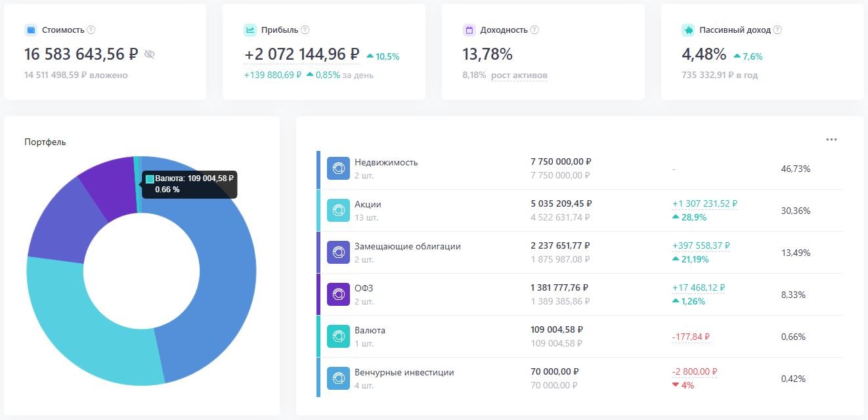Click the Венчурные инвестиции category icon
The height and width of the screenshot is (420, 868).
click(338, 379)
